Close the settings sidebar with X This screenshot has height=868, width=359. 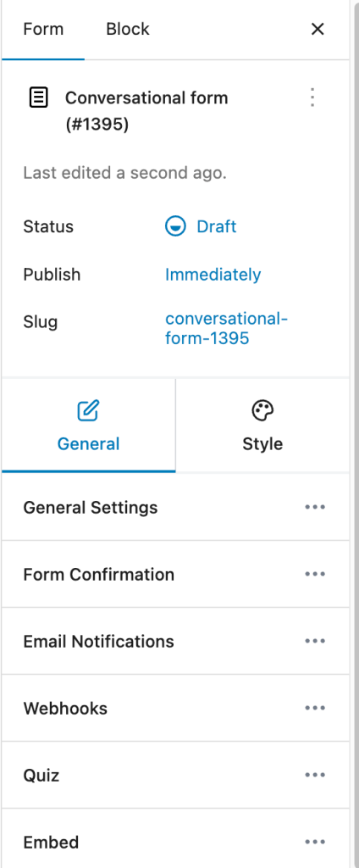(x=318, y=29)
